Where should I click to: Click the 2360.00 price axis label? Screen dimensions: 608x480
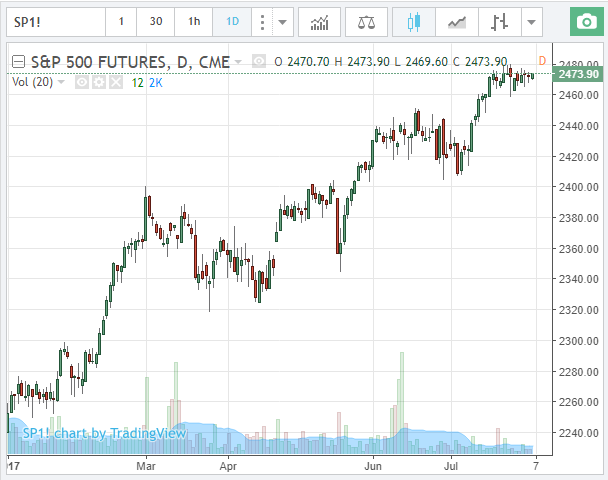pyautogui.click(x=579, y=249)
